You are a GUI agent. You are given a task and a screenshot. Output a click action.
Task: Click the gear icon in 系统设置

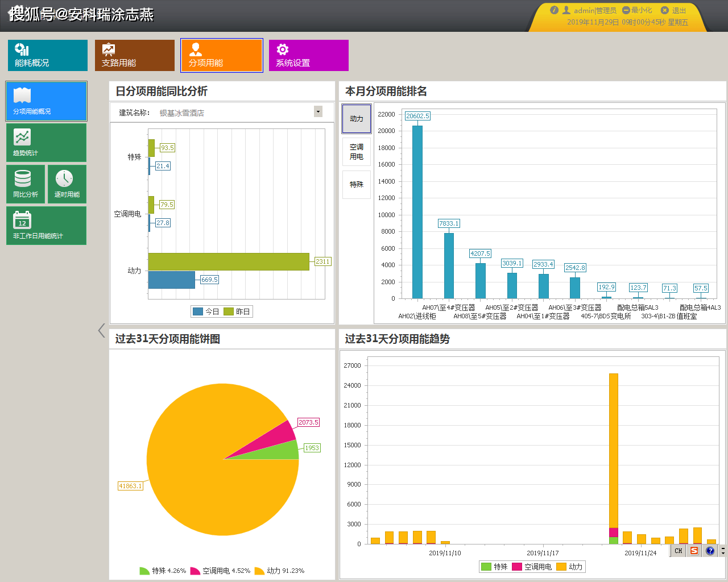[x=283, y=49]
